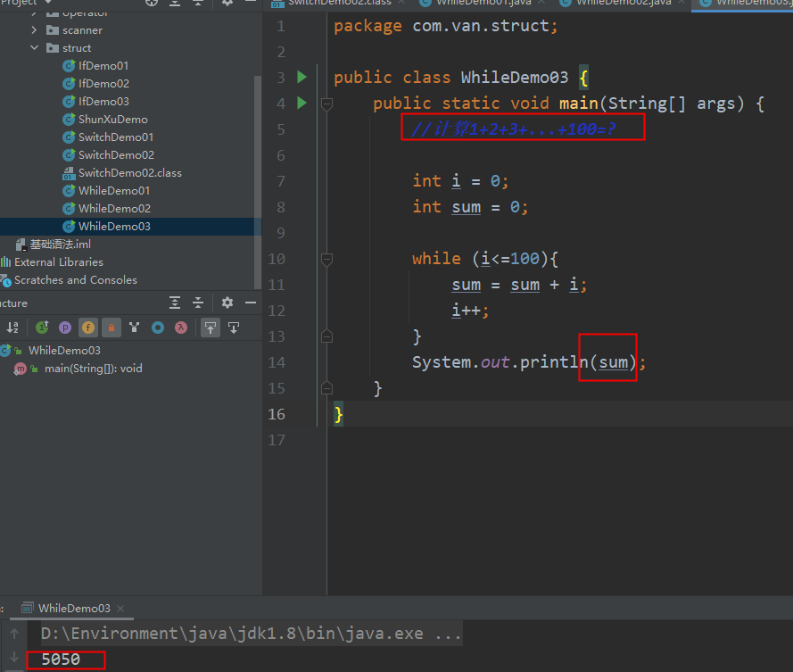The width and height of the screenshot is (793, 672).
Task: Open SwitchDemo02 class in project tree
Action: click(116, 155)
